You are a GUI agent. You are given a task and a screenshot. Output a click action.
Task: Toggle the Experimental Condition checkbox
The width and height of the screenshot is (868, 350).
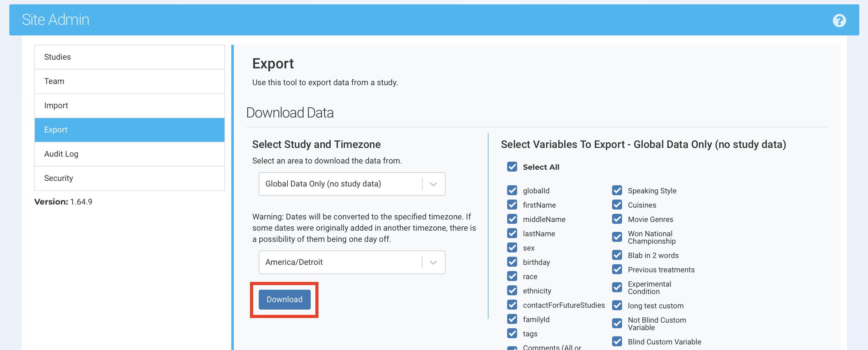[617, 288]
